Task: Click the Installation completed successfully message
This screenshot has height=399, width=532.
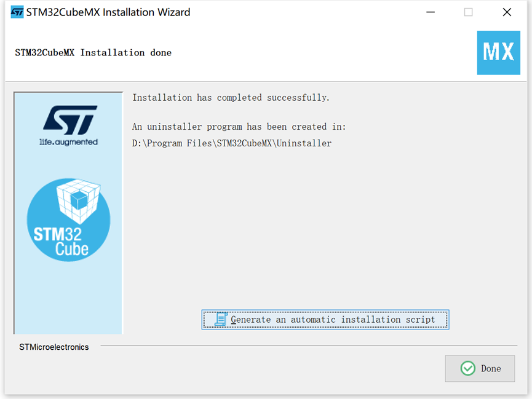Action: 231,98
